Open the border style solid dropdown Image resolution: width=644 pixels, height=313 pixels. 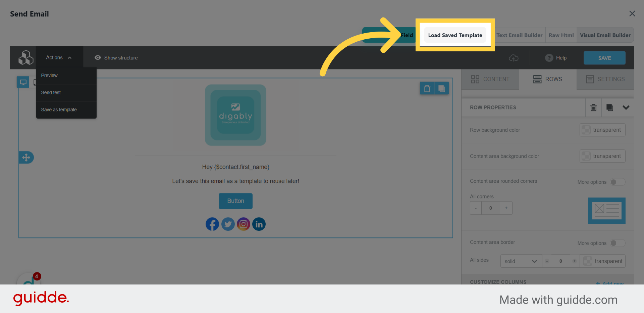(521, 261)
